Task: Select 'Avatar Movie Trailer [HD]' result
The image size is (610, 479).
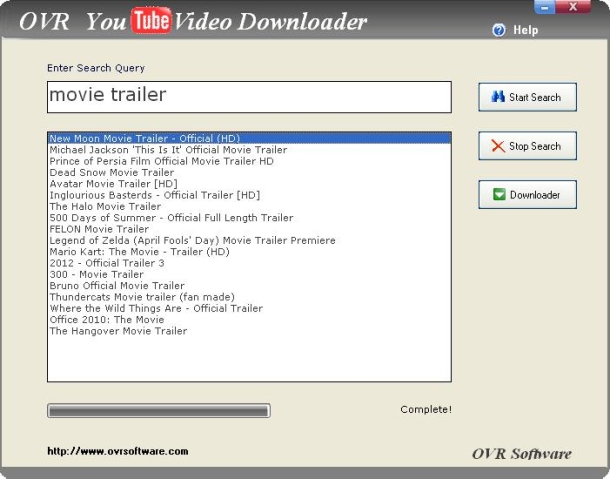Action: point(249,184)
